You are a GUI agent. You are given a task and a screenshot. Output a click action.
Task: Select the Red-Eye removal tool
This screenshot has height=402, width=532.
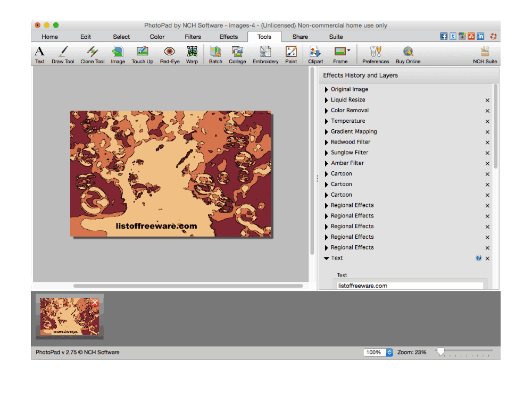pos(170,55)
